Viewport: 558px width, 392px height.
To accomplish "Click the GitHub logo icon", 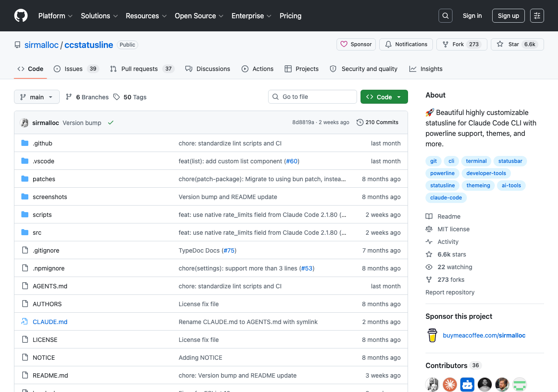I will point(21,16).
